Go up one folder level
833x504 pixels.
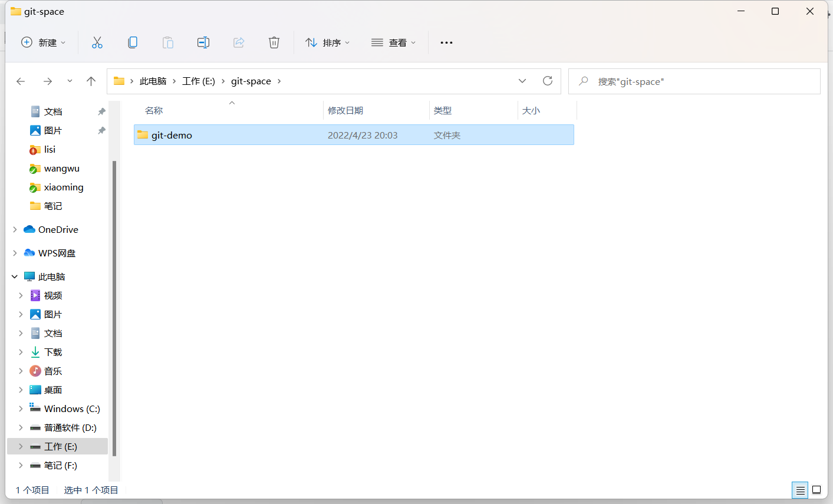[x=91, y=81]
